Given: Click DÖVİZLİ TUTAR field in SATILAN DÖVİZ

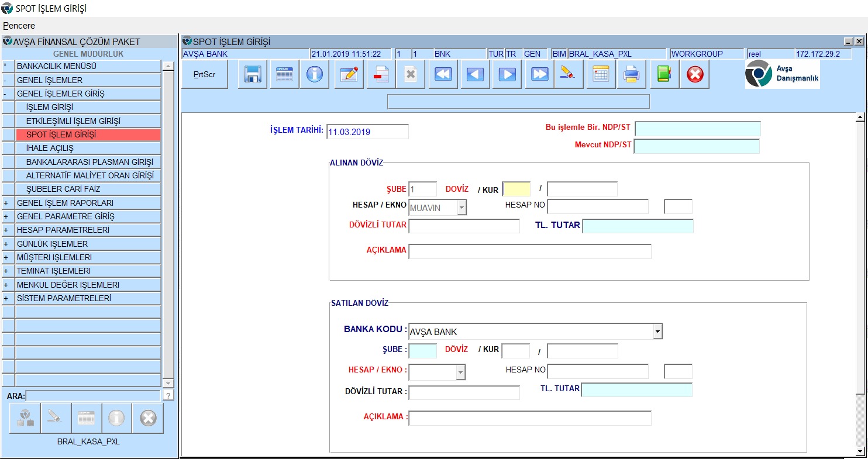Looking at the screenshot, I should [464, 392].
